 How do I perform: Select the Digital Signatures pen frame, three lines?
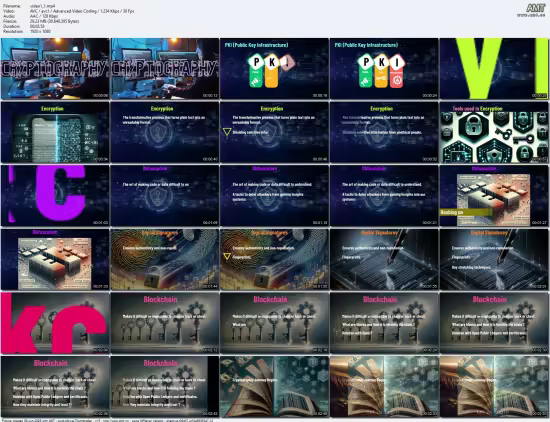494,259
